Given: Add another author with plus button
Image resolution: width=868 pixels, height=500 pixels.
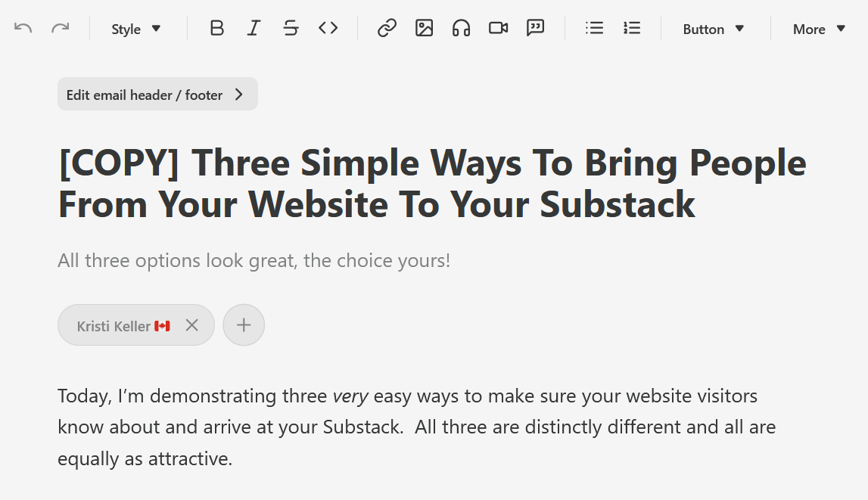Looking at the screenshot, I should (244, 325).
